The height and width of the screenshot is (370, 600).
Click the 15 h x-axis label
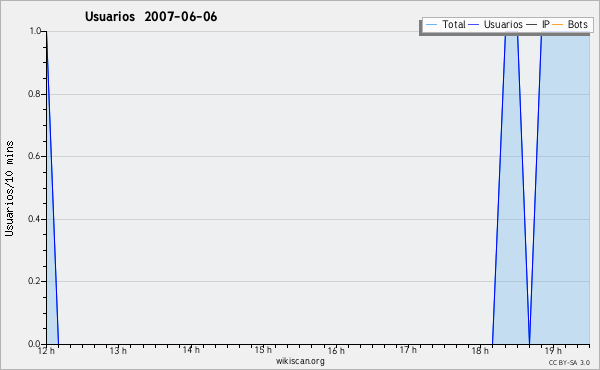[x=263, y=350]
